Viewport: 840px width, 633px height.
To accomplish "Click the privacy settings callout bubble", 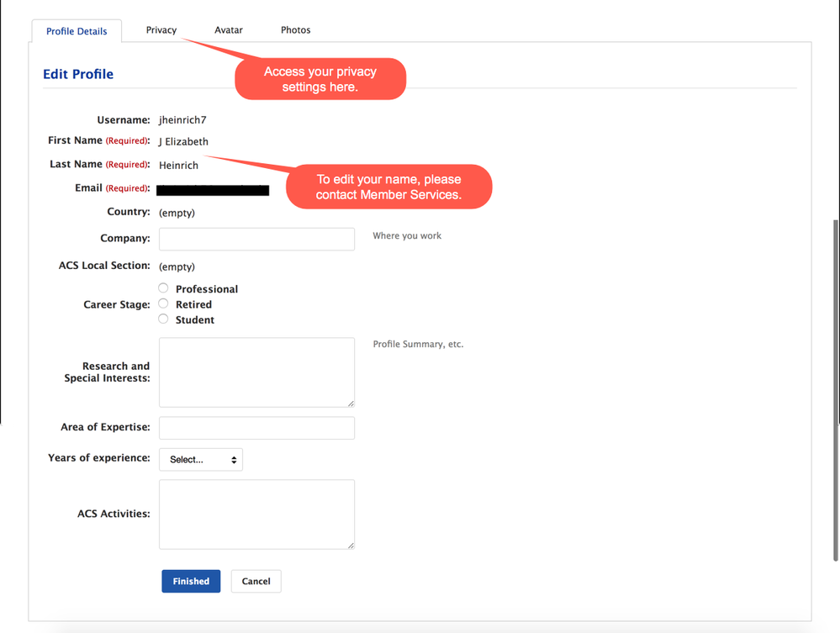I will 320,79.
